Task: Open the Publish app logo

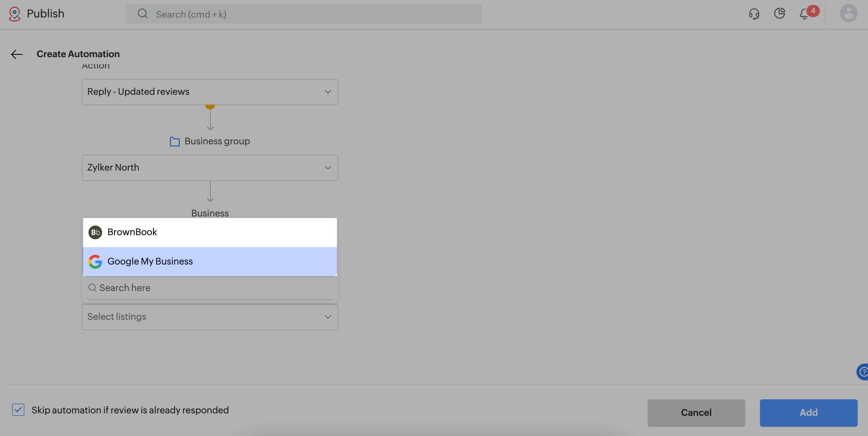Action: (14, 14)
